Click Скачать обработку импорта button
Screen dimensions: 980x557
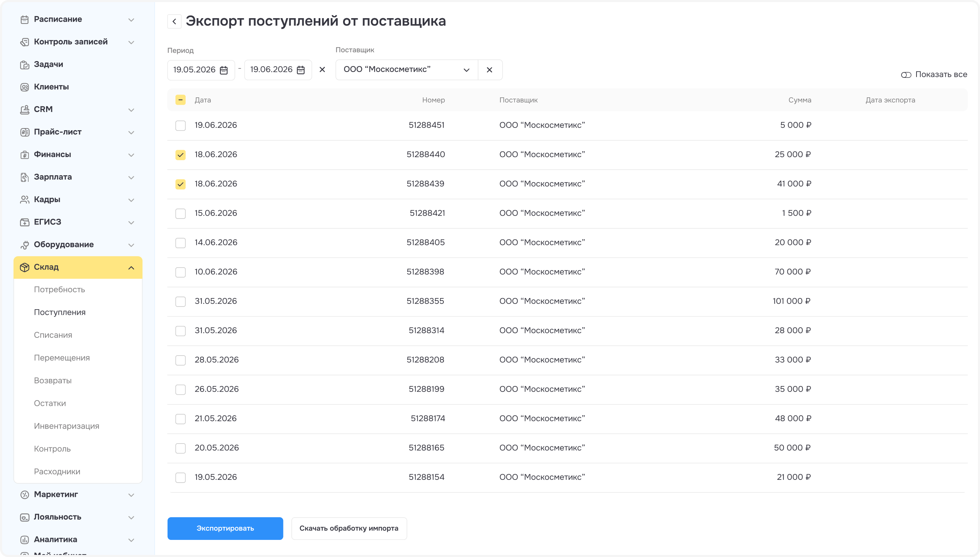point(349,528)
